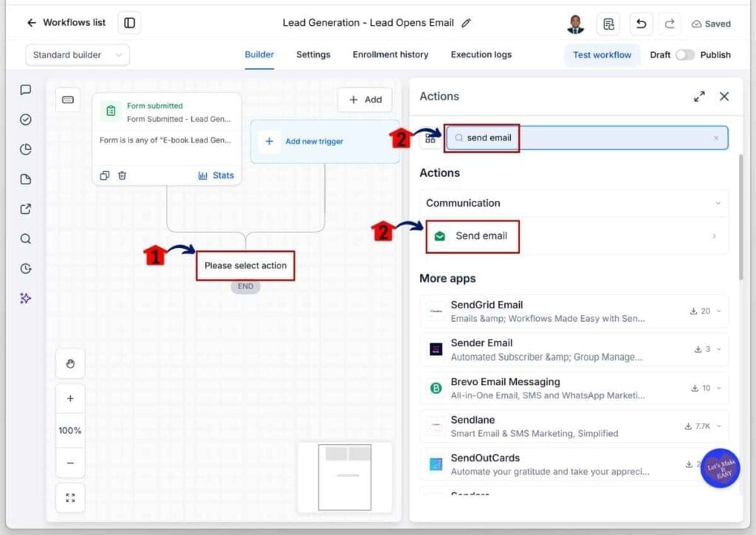Click the END node label
This screenshot has width=756, height=535.
coord(245,286)
